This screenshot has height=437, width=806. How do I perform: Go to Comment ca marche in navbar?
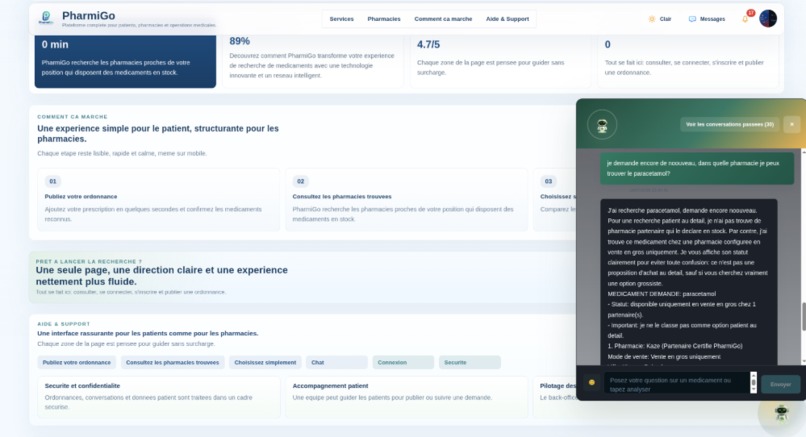(x=443, y=19)
